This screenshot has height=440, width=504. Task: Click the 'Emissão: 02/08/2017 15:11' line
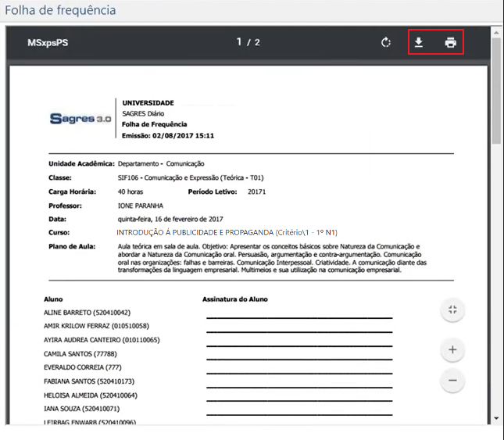[x=168, y=136]
